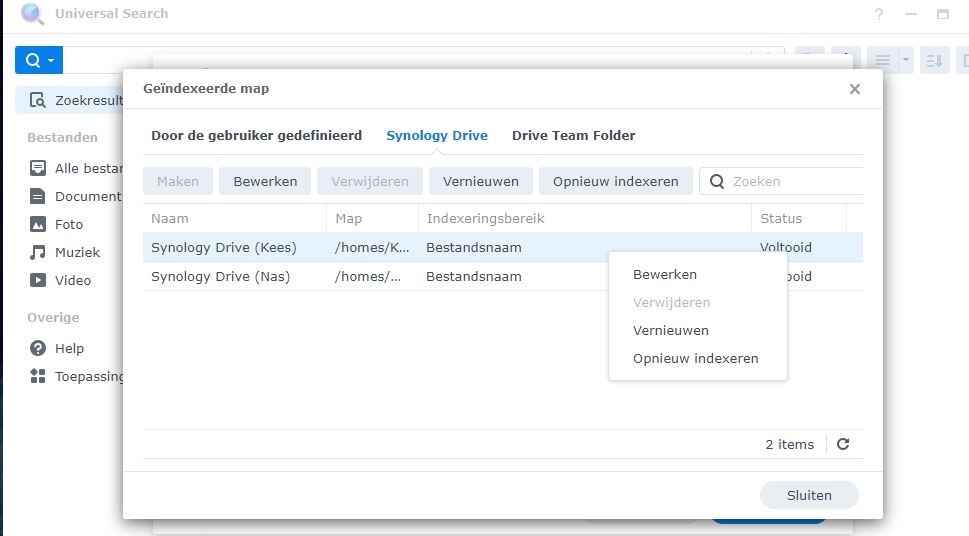Click the refresh icon beside 2 items
This screenshot has height=536, width=969.
(x=843, y=444)
